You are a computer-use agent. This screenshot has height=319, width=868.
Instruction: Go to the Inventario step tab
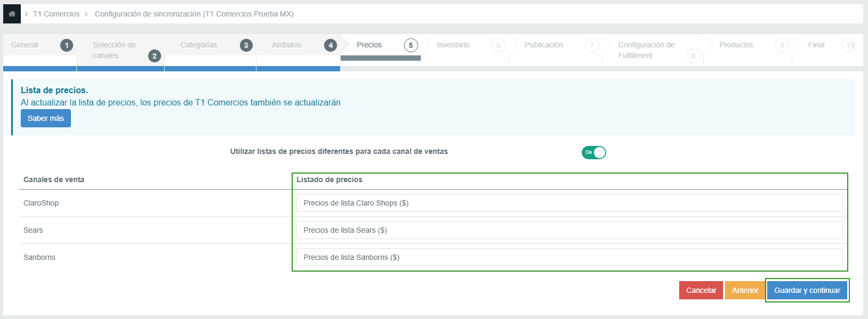pos(465,50)
